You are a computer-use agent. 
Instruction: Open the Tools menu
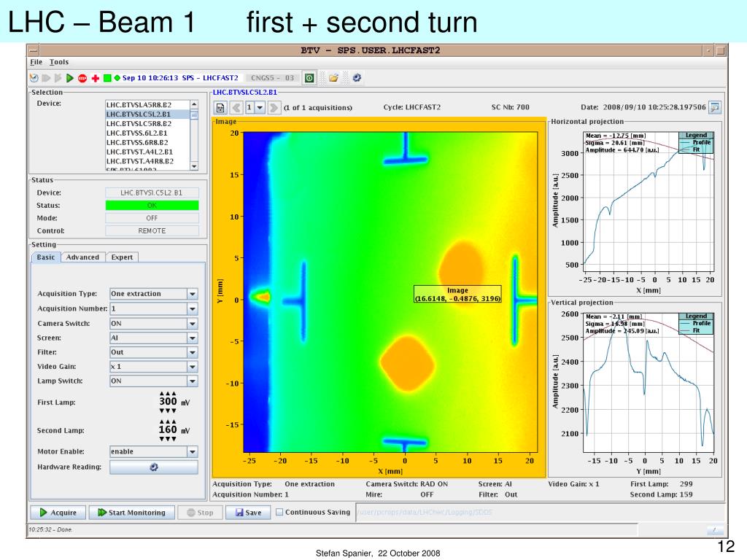tap(59, 62)
